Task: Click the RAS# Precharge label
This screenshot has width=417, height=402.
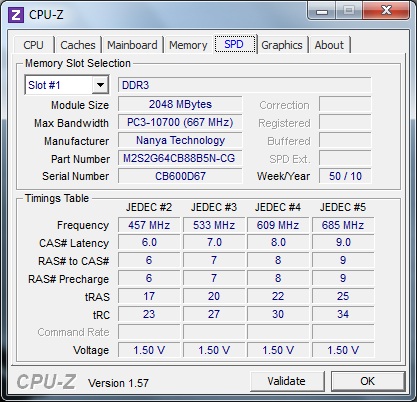Action: click(x=69, y=279)
